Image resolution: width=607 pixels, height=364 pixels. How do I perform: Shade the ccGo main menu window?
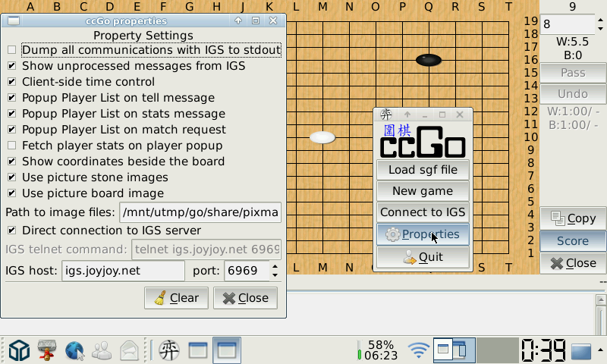[407, 115]
